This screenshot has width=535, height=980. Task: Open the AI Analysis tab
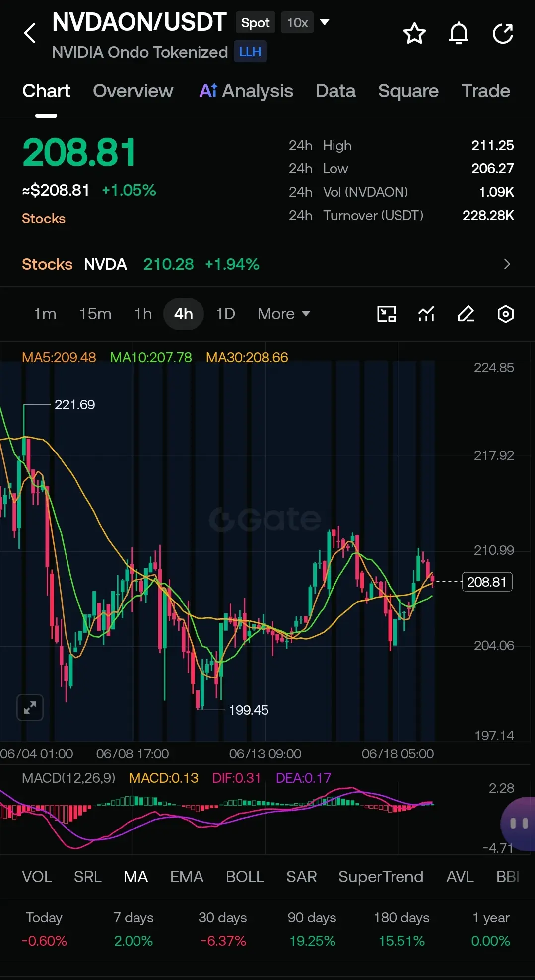[246, 91]
